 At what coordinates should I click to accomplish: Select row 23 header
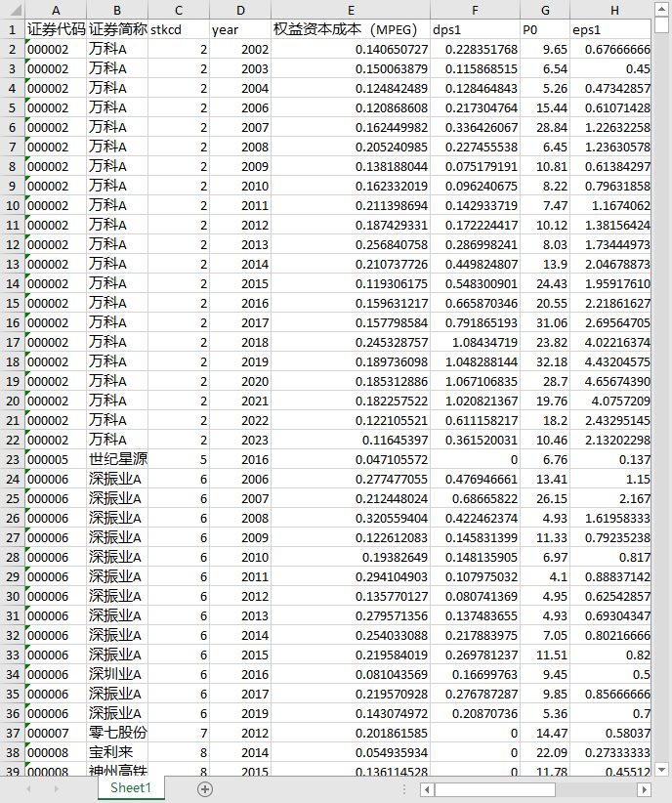(13, 460)
